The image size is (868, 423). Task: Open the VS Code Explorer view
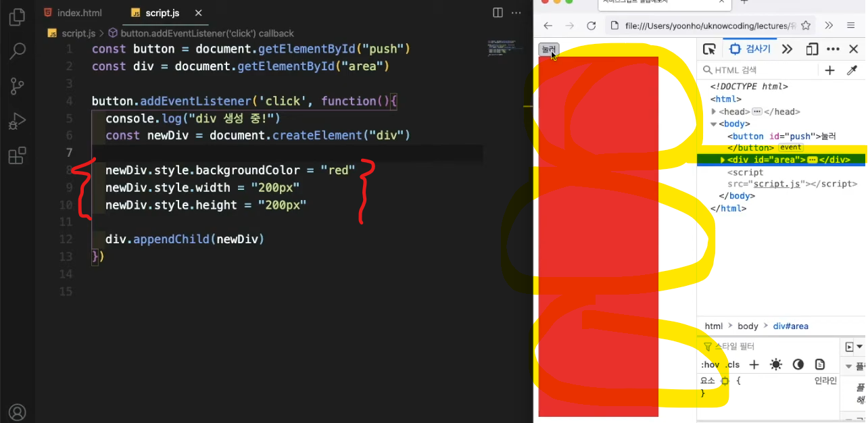pyautogui.click(x=18, y=17)
